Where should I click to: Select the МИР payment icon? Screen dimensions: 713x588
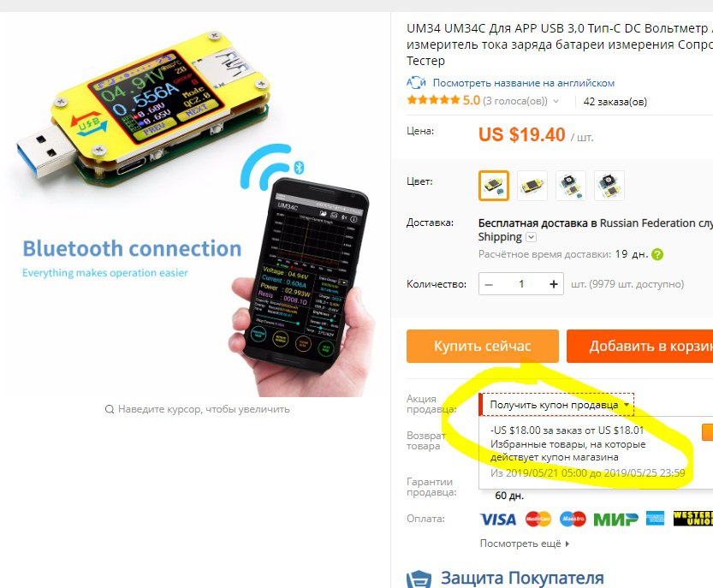tap(615, 519)
